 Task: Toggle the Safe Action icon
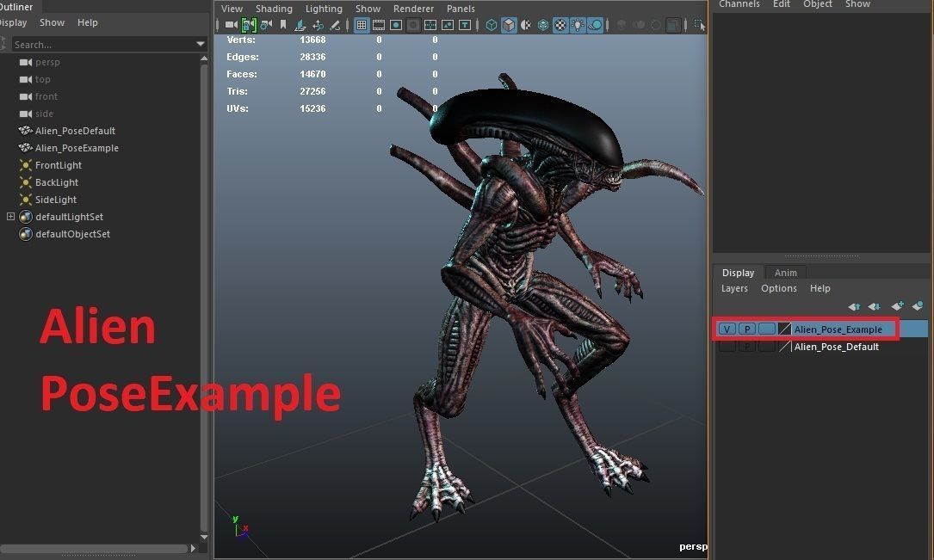448,25
